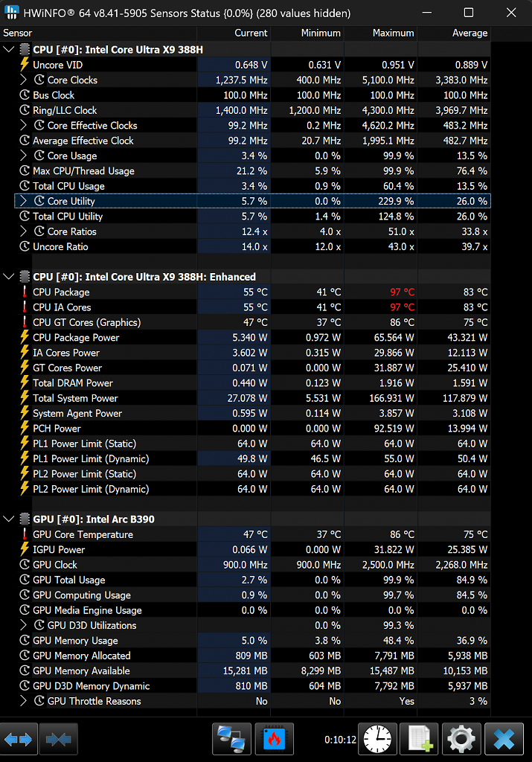Select the Total CPU Usage row label
This screenshot has height=762, width=532.
(68, 186)
